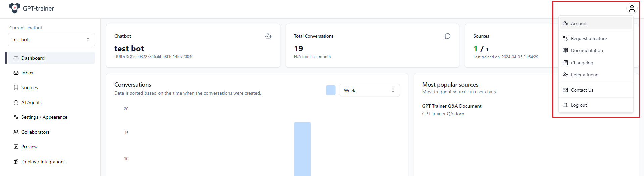Click the Collaborators people icon
644x176 pixels.
pos(16,132)
